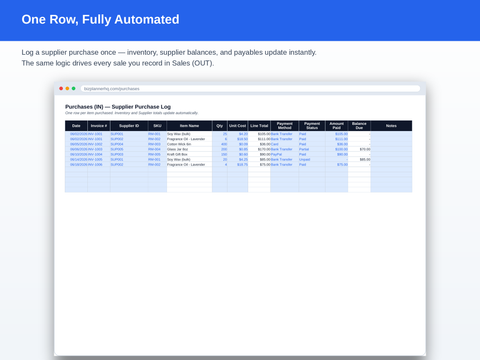480x360 pixels.
Task: Select the Balance Due column header
Action: point(359,126)
